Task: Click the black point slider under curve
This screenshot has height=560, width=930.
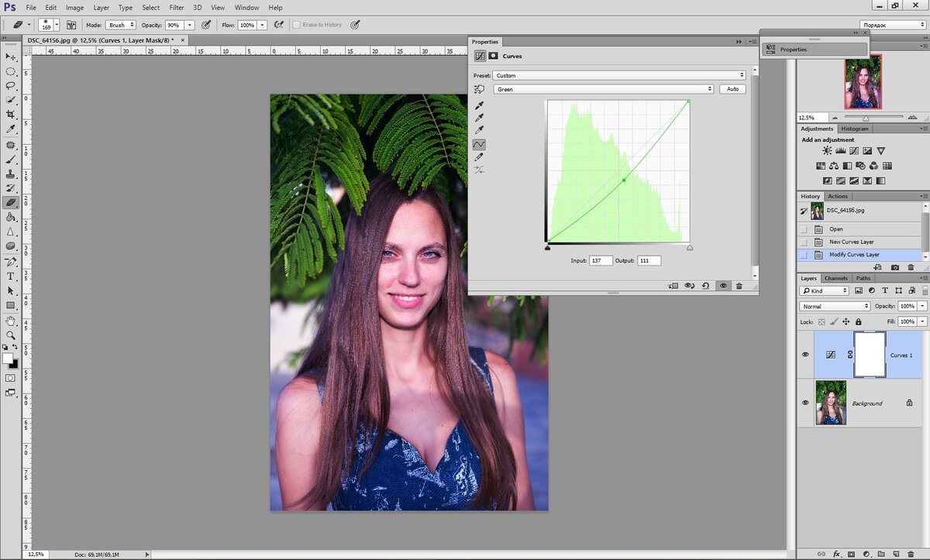Action: coord(548,247)
